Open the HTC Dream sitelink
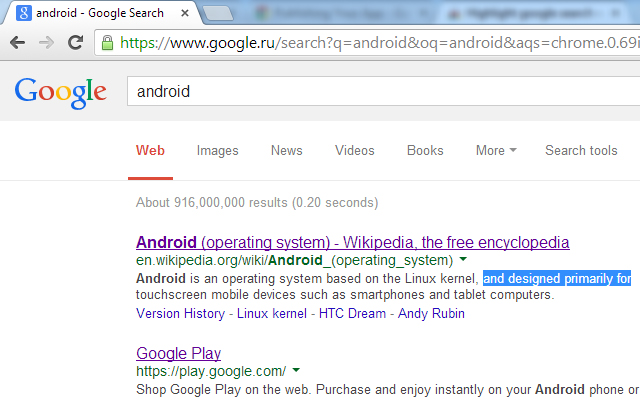This screenshot has width=640, height=400. 352,313
